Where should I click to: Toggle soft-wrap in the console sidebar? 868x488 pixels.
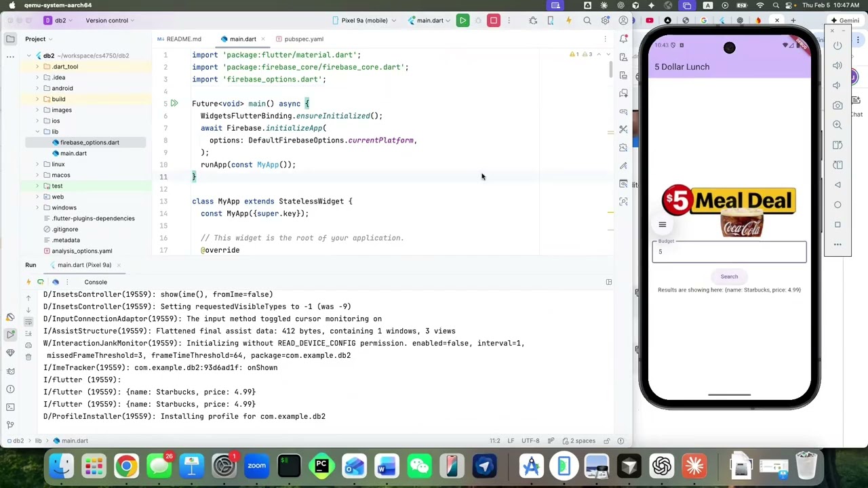coord(28,321)
